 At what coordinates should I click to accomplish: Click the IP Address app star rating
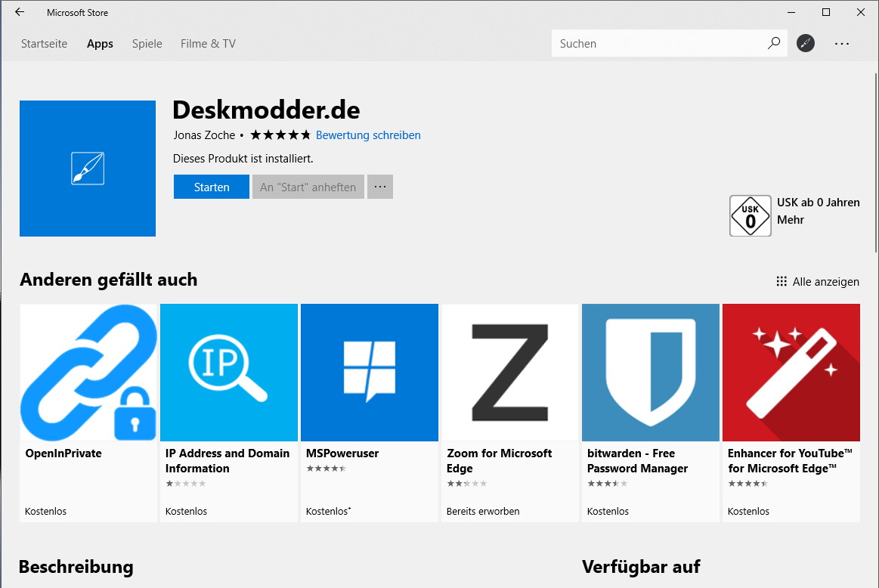(x=186, y=483)
